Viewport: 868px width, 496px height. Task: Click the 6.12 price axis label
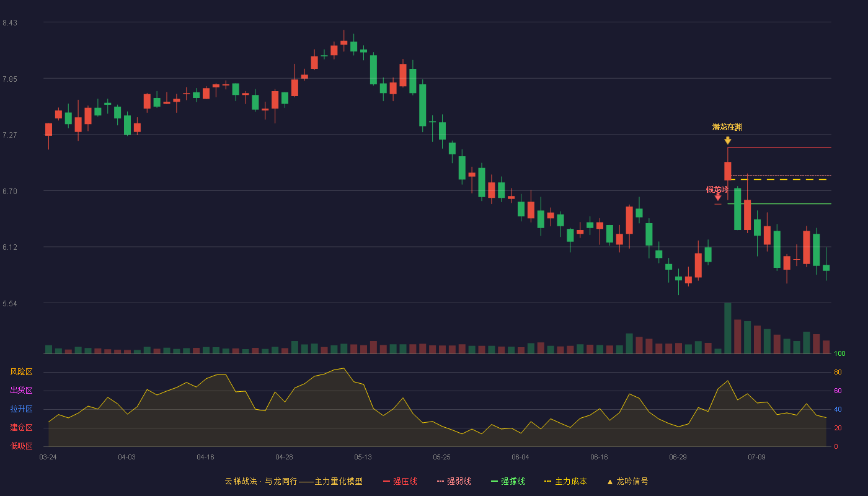click(10, 247)
